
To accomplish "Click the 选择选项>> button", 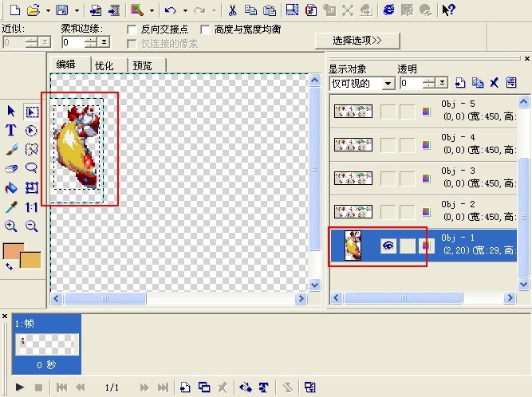I will [x=357, y=41].
